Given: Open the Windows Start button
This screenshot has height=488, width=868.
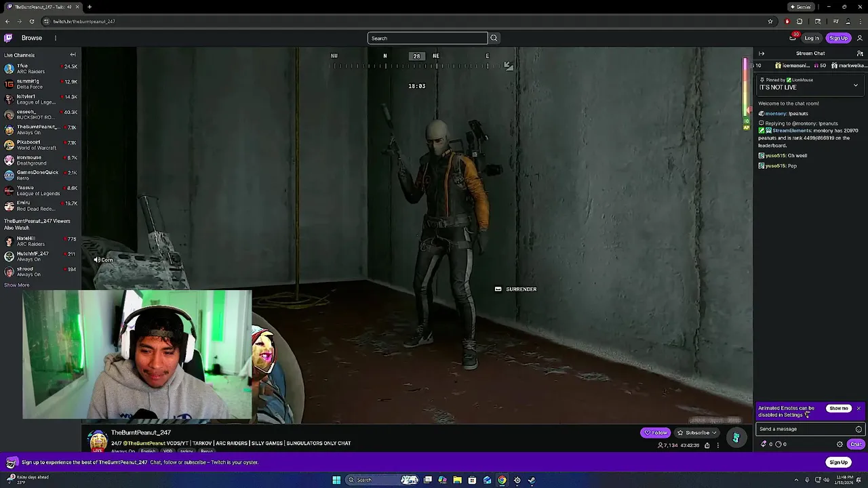Looking at the screenshot, I should pos(336,480).
